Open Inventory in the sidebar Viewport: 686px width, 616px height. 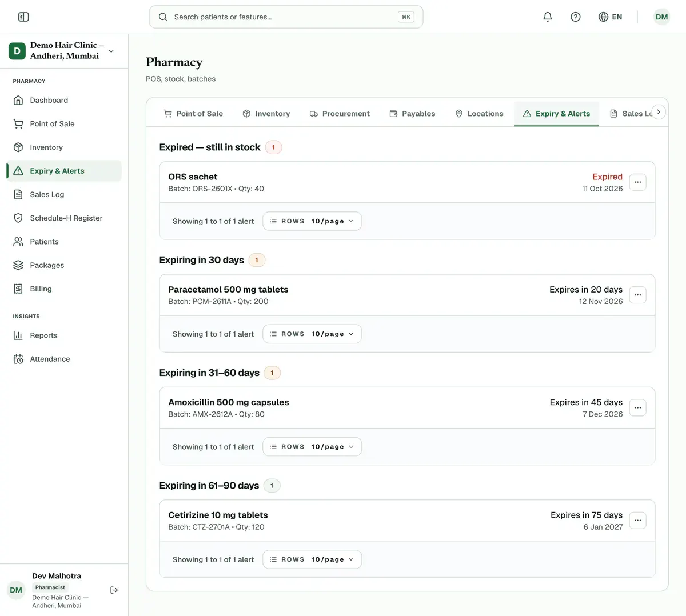pos(64,147)
